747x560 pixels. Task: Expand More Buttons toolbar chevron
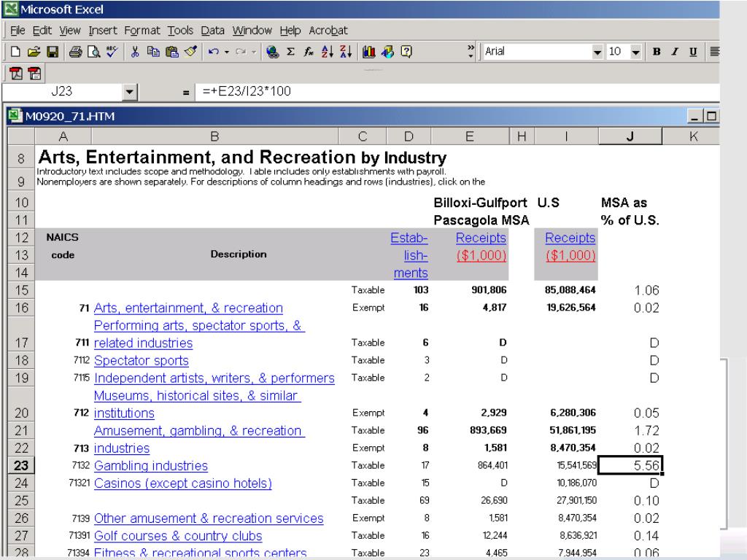471,52
